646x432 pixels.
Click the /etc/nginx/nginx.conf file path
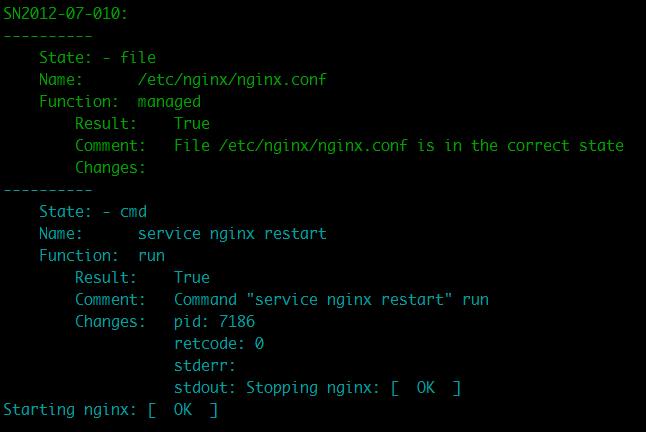[x=232, y=79]
